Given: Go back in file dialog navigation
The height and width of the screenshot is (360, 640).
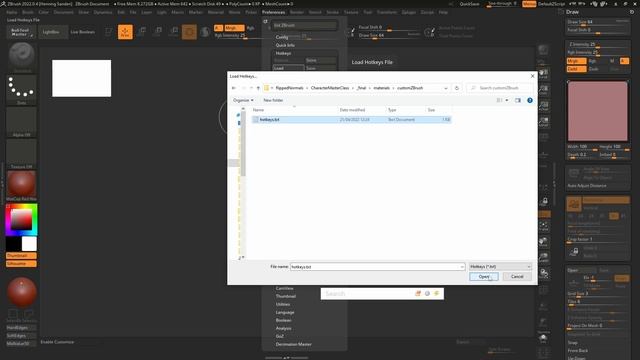Looking at the screenshot, I should (x=234, y=88).
